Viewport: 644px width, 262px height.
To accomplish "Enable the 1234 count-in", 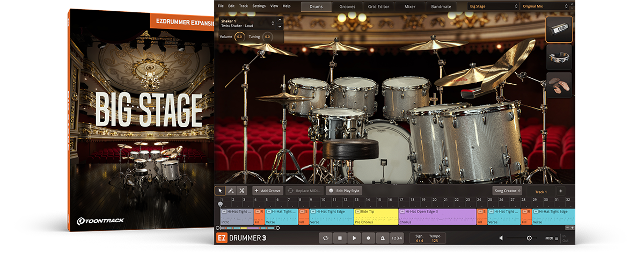I will [x=396, y=238].
